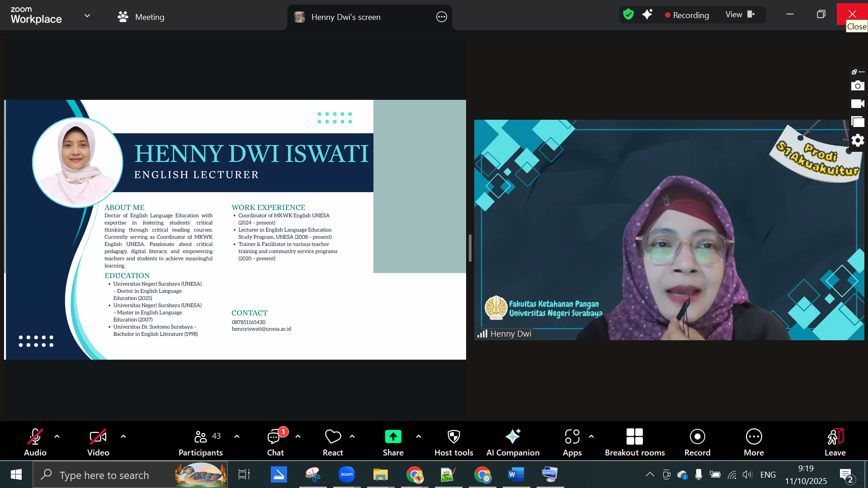Image resolution: width=868 pixels, height=488 pixels.
Task: Launch AI Companion from the toolbar
Action: 513,442
